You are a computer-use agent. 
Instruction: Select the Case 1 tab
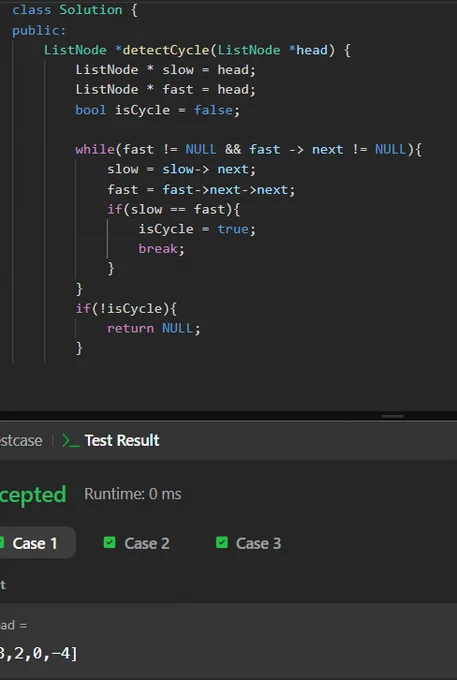[35, 543]
